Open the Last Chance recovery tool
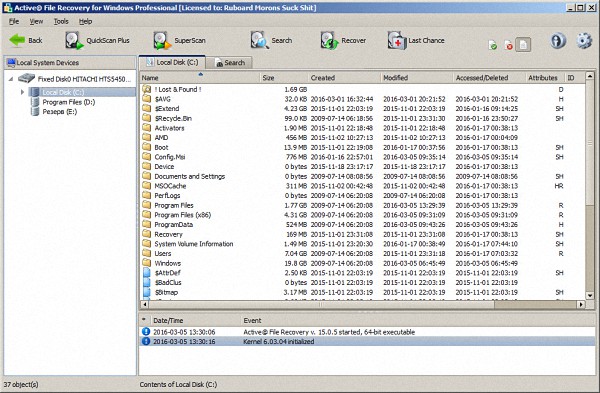Screen dimensions: 600x393 (416, 40)
